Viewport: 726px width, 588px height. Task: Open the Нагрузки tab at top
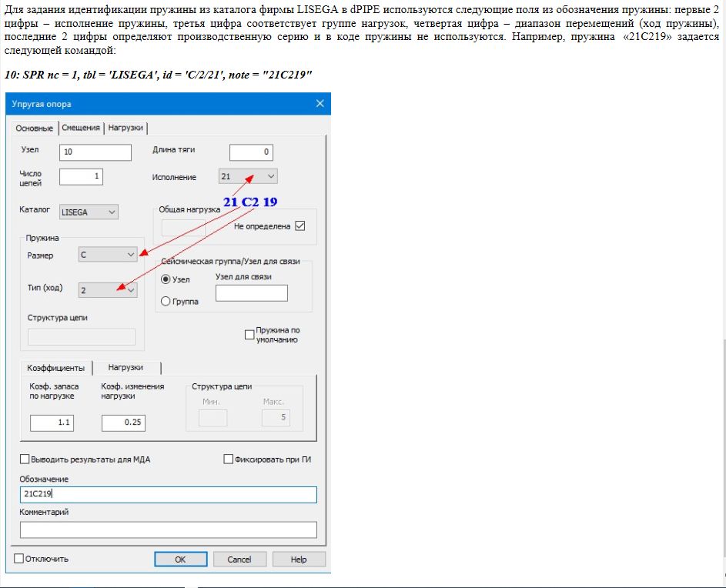point(125,128)
